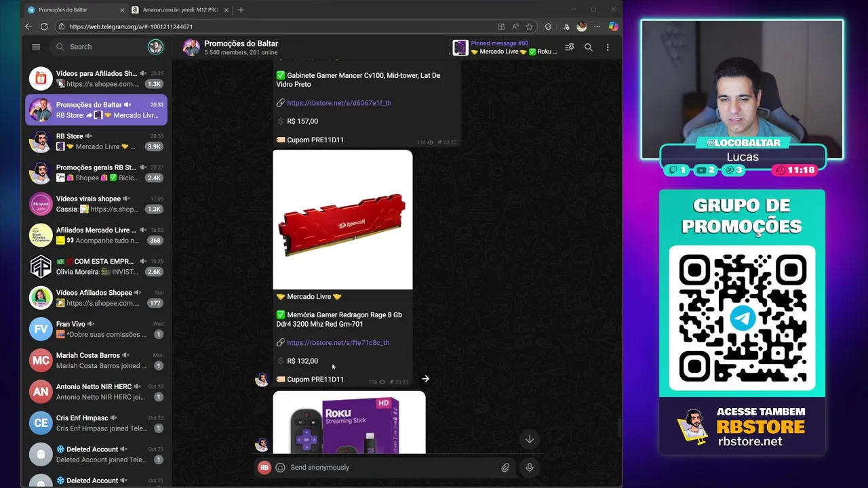Open Vídeos para Afiliados Sh... chat
868x488 pixels.
click(96, 79)
